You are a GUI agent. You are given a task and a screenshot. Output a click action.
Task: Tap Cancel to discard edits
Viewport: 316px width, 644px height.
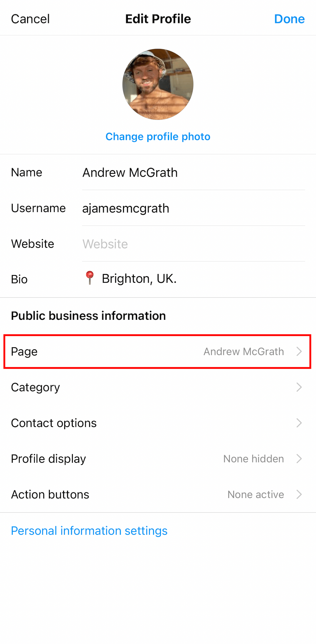[30, 19]
